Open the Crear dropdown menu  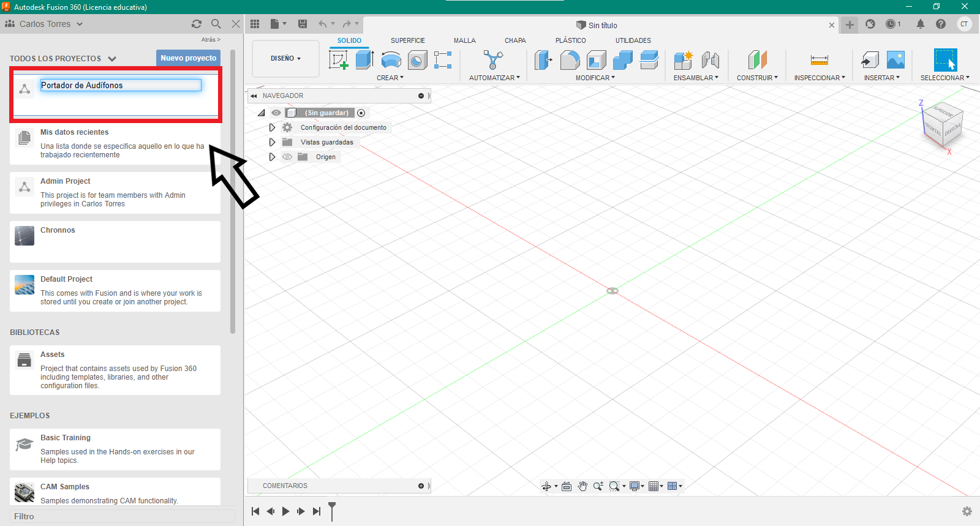[x=390, y=78]
